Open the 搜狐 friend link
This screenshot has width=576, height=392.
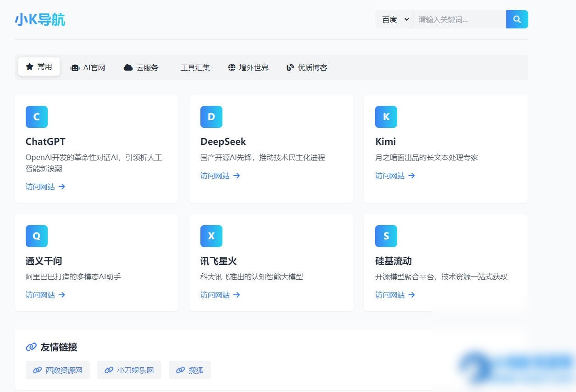[x=190, y=370]
